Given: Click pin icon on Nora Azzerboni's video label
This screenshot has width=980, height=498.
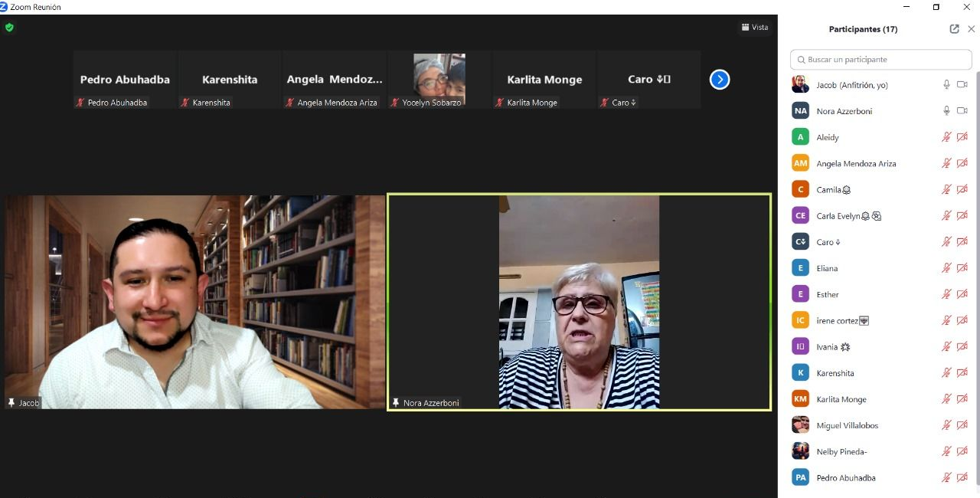Looking at the screenshot, I should pyautogui.click(x=396, y=402).
